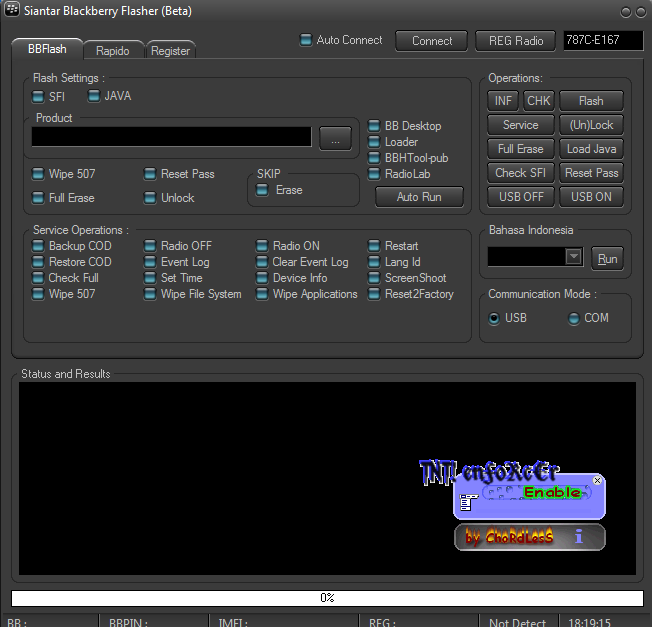
Task: Check the Clear Event Log option
Action: (x=262, y=262)
